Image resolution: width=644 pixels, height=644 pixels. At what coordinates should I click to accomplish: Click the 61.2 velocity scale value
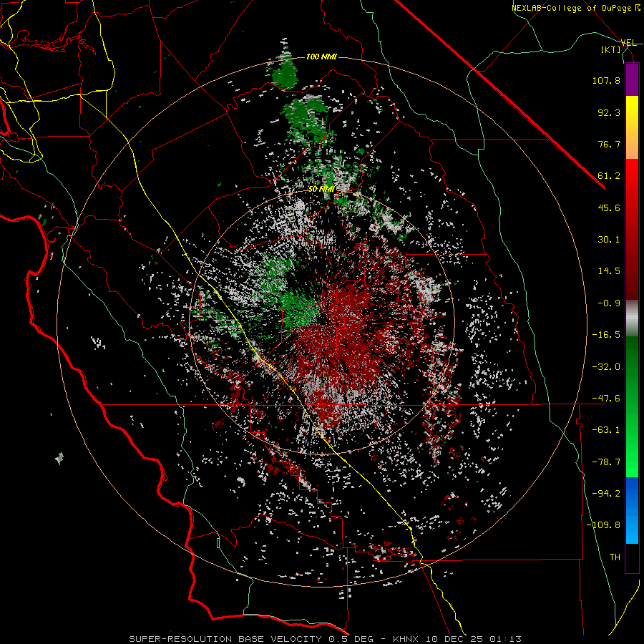click(609, 176)
